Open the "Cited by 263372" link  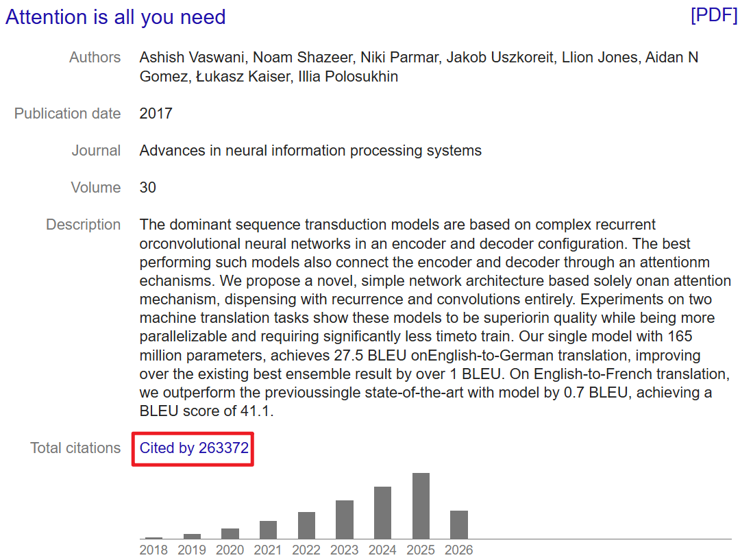point(194,448)
